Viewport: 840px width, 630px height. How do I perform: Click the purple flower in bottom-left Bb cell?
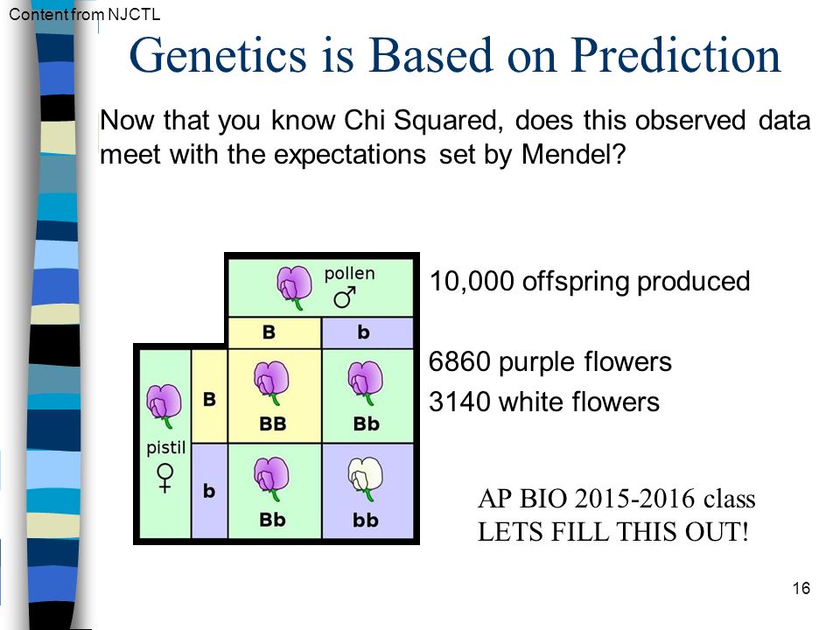[x=271, y=479]
